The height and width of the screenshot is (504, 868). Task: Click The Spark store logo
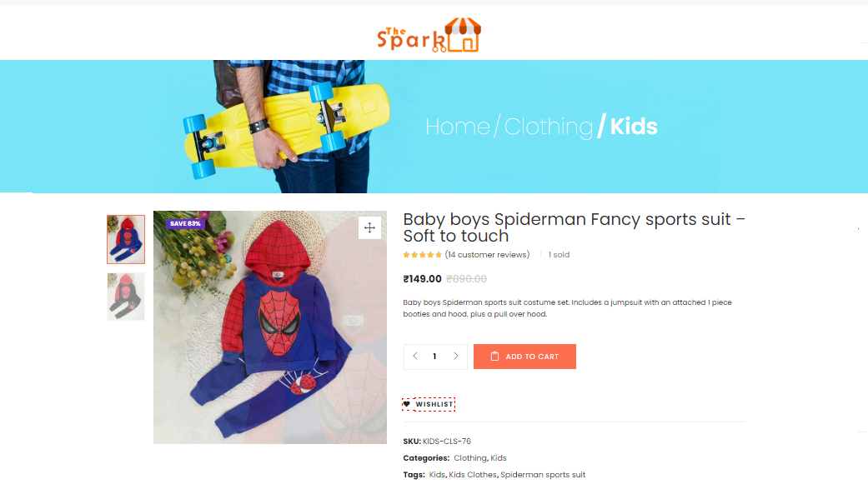[429, 35]
